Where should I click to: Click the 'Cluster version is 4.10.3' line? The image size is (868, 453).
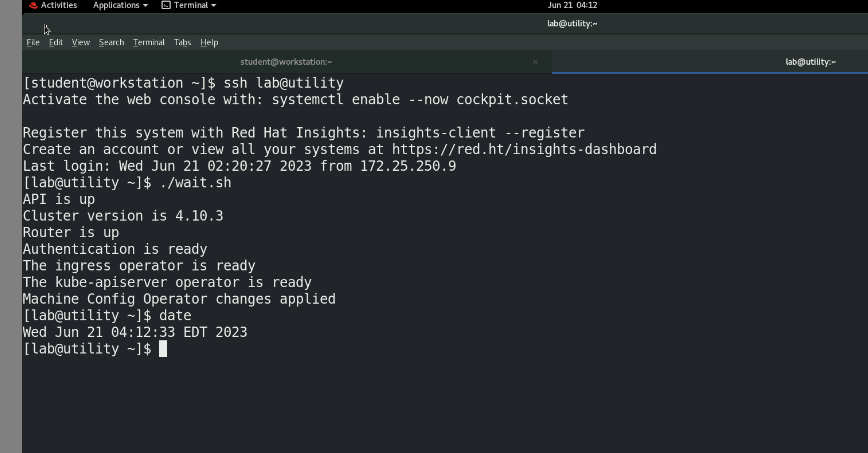coord(123,216)
